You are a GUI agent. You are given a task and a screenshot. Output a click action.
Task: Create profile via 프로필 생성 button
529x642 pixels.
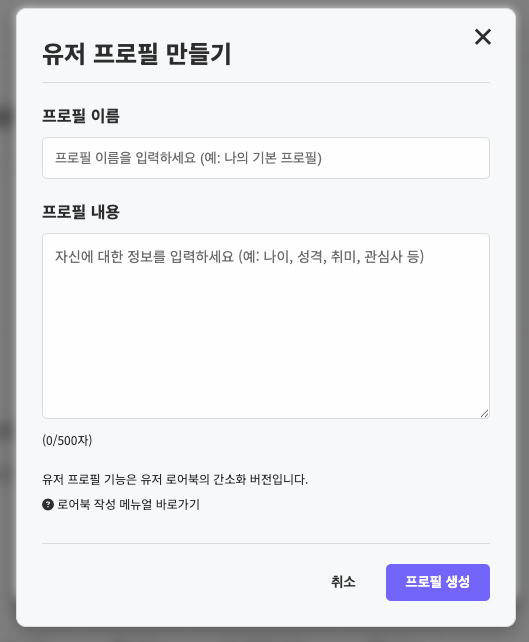coord(438,582)
